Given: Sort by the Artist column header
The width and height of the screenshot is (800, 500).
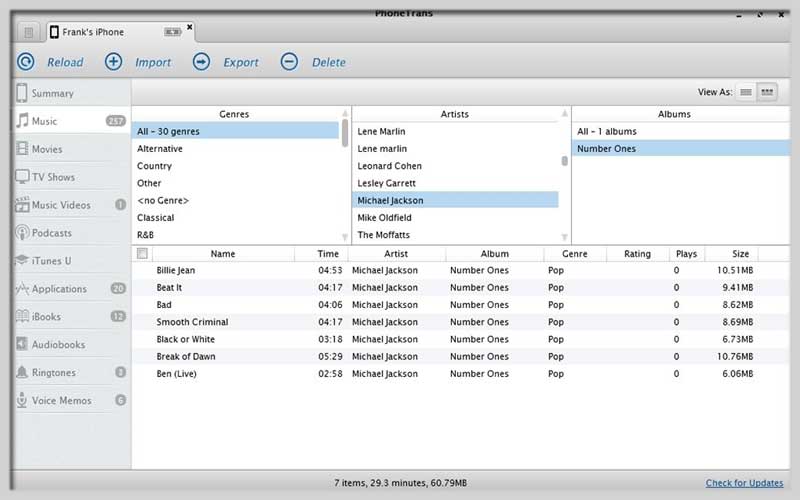Looking at the screenshot, I should point(396,254).
